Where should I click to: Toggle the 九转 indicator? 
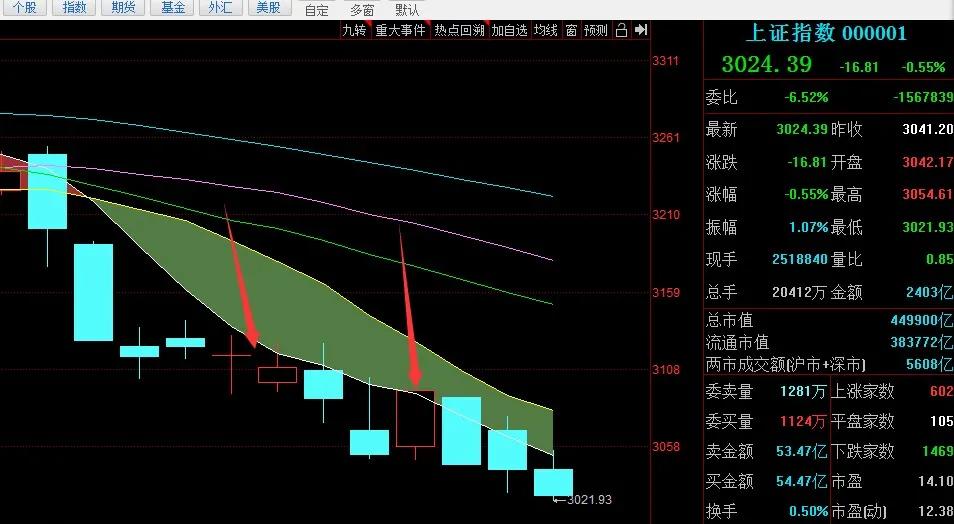[x=355, y=30]
